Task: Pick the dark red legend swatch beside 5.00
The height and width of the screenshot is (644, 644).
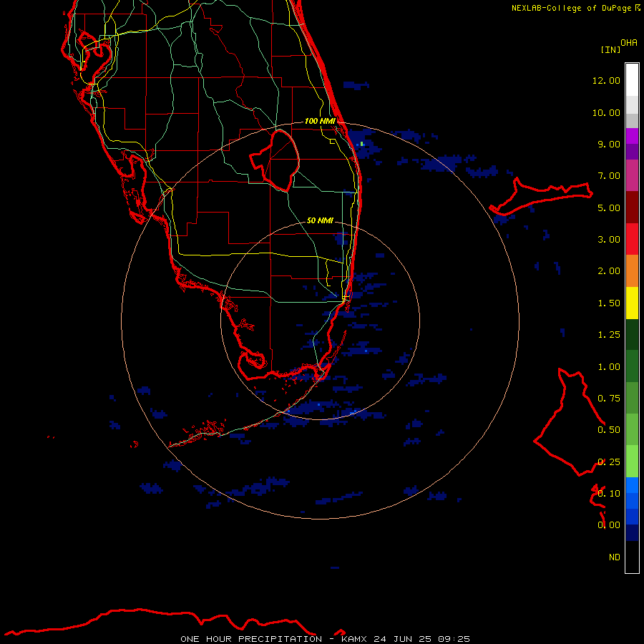Action: pyautogui.click(x=632, y=208)
